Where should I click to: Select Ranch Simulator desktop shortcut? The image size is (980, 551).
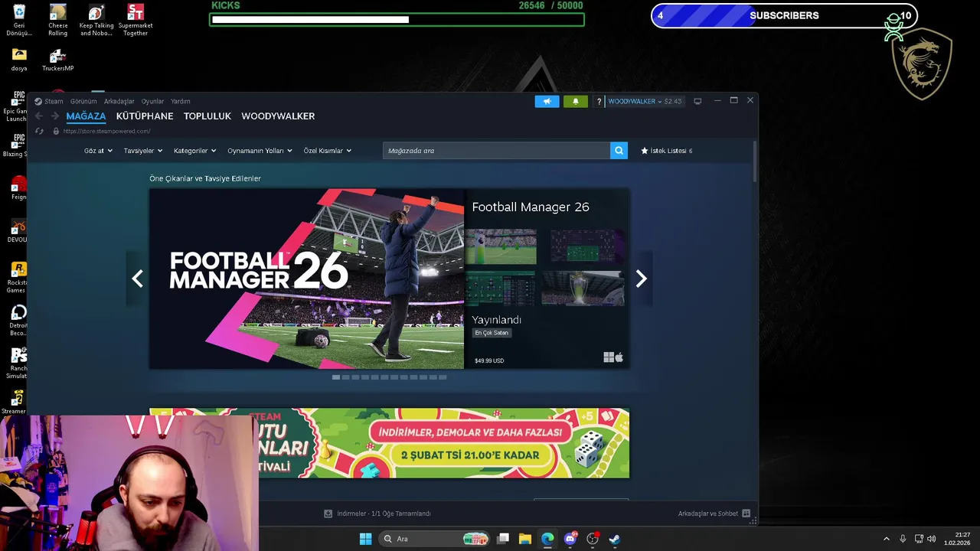17,363
